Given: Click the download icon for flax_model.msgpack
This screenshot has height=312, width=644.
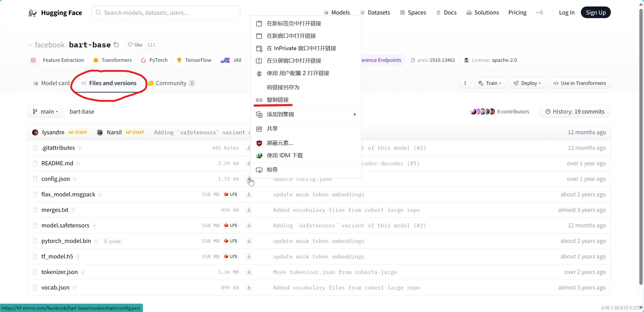Looking at the screenshot, I should (249, 194).
